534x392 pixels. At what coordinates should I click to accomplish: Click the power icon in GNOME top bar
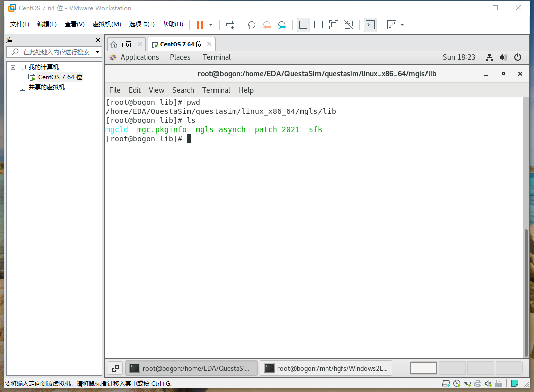[517, 57]
